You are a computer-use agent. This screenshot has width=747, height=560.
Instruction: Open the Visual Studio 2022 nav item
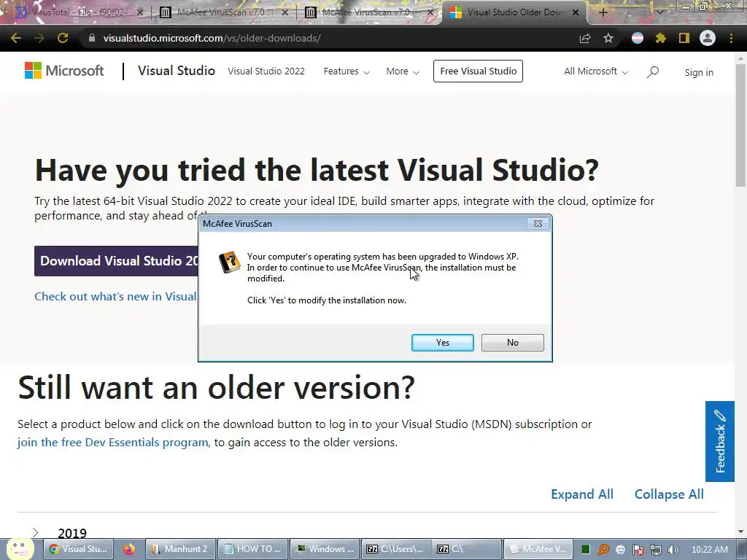click(x=266, y=71)
